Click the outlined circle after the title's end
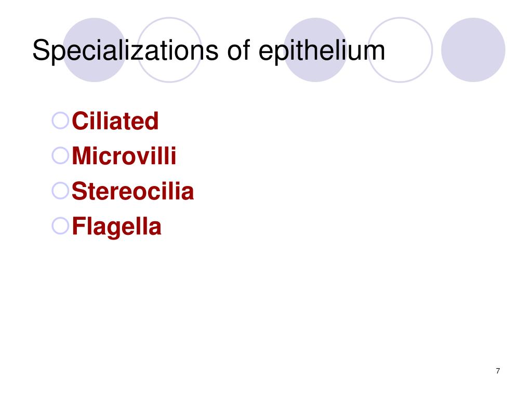The height and width of the screenshot is (399, 532). [x=400, y=50]
